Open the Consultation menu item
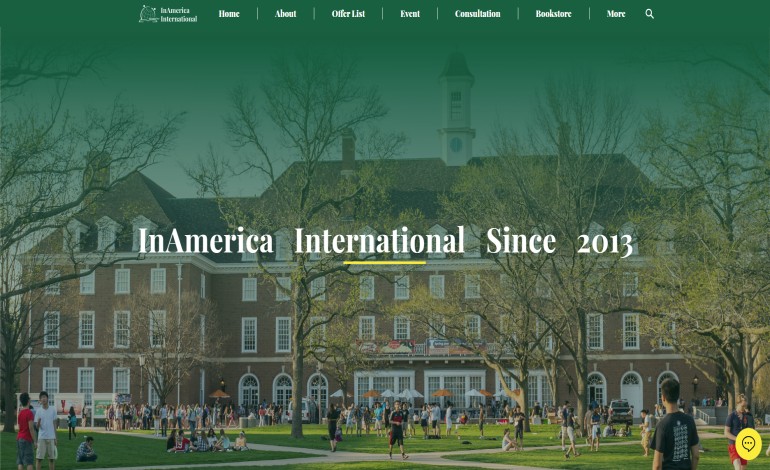This screenshot has width=770, height=470. (477, 14)
